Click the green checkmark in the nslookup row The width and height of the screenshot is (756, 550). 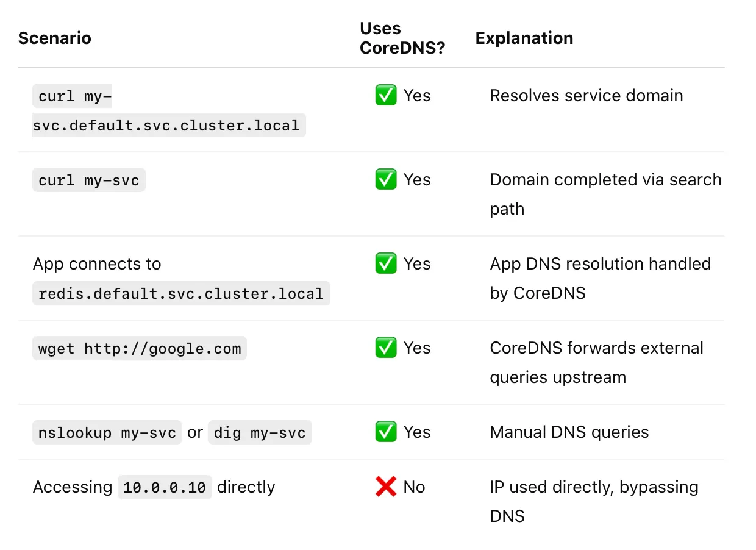tap(386, 432)
